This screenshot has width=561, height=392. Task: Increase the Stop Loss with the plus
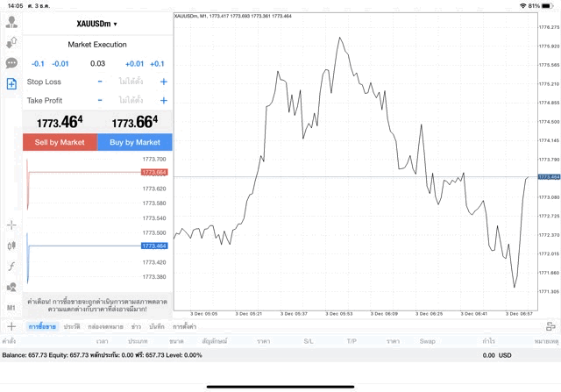click(x=164, y=82)
